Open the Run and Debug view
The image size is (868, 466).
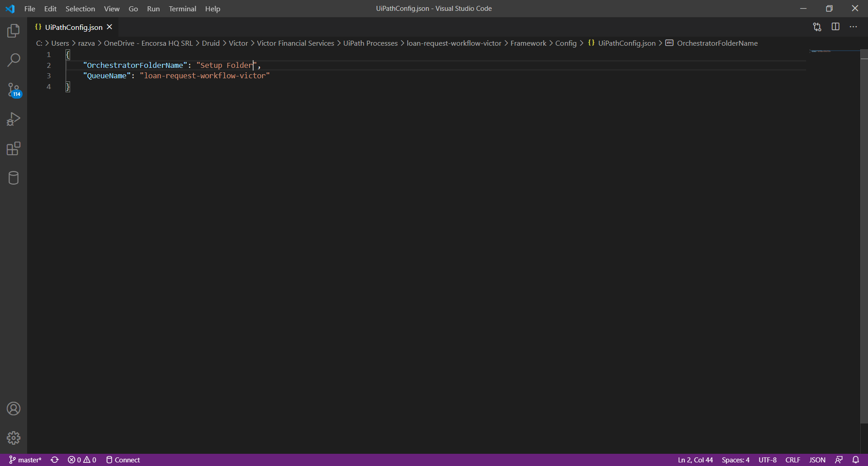tap(14, 119)
